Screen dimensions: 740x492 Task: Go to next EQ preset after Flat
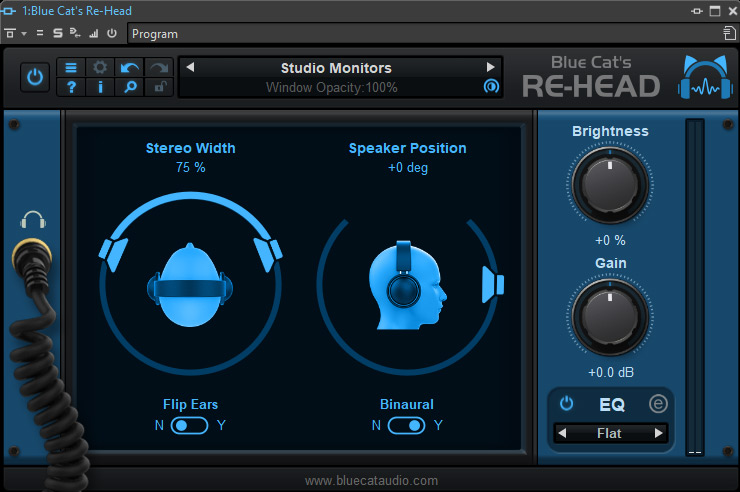pyautogui.click(x=658, y=434)
